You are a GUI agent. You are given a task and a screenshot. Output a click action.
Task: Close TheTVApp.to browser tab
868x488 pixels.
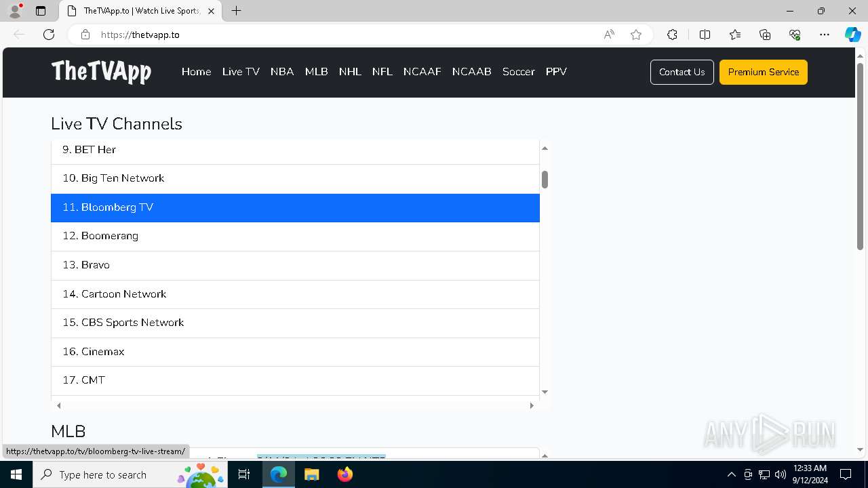[212, 11]
